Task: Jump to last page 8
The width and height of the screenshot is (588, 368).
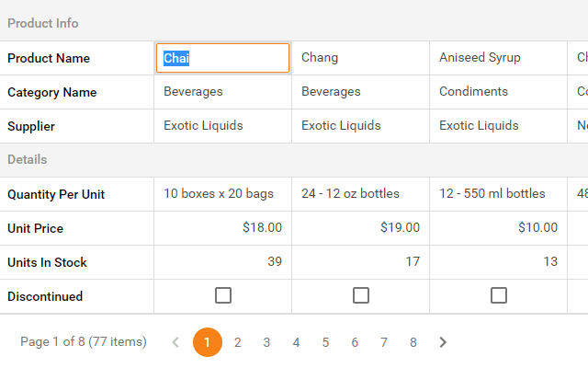Action: click(x=413, y=342)
